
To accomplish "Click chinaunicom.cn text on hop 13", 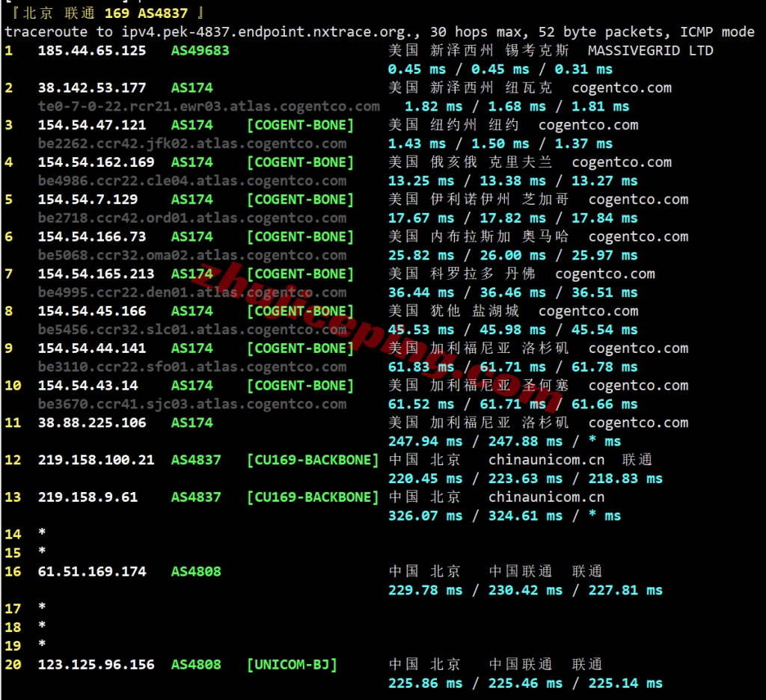I will click(x=546, y=497).
